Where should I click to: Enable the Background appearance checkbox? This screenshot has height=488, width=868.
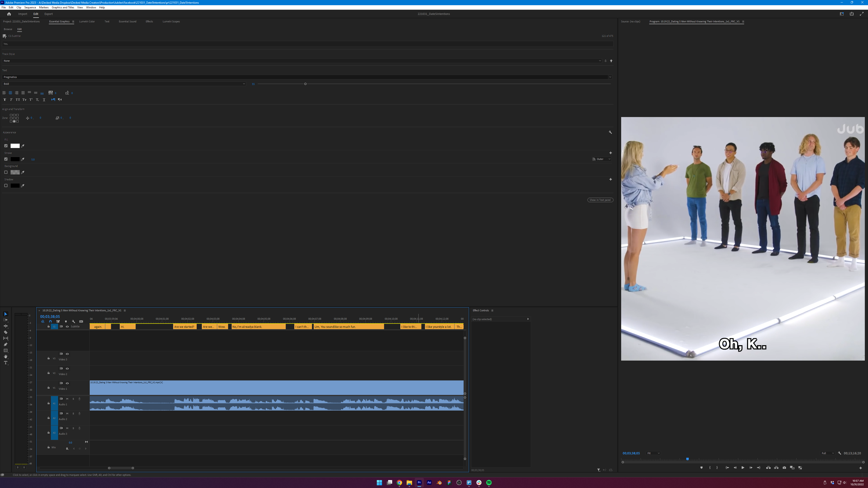click(x=6, y=172)
